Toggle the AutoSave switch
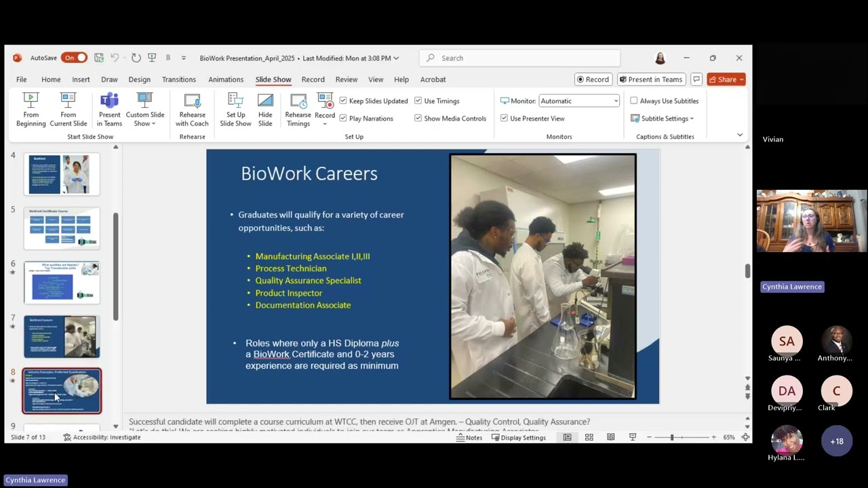This screenshot has width=868, height=488. click(73, 58)
